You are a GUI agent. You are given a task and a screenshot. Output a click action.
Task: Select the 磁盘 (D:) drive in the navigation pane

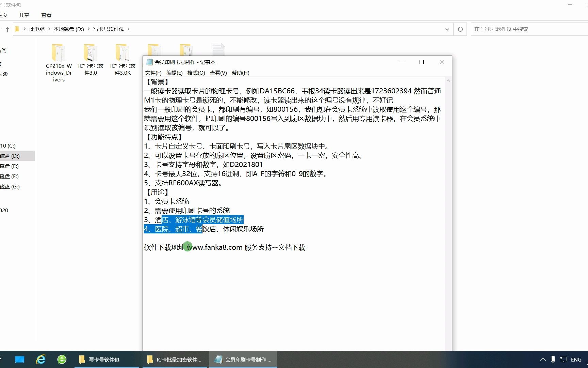(x=17, y=156)
